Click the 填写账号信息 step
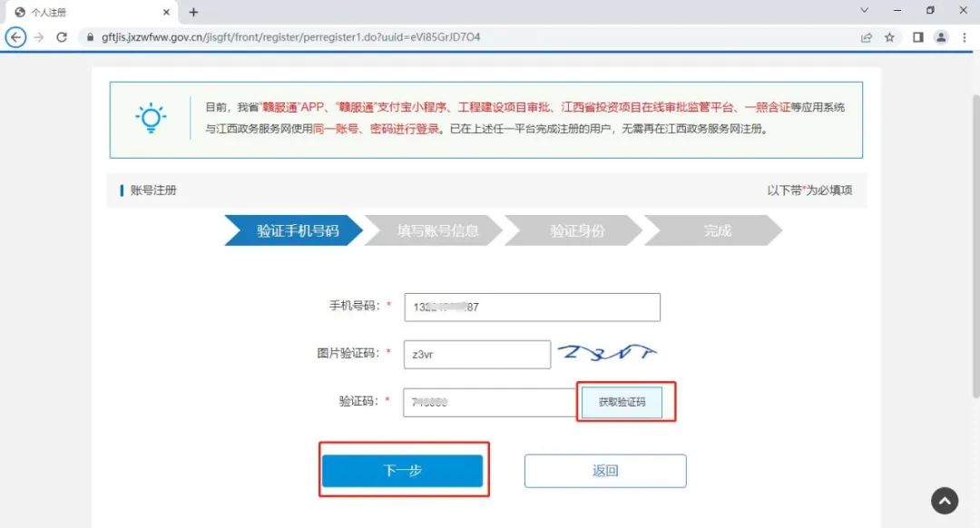 (437, 230)
